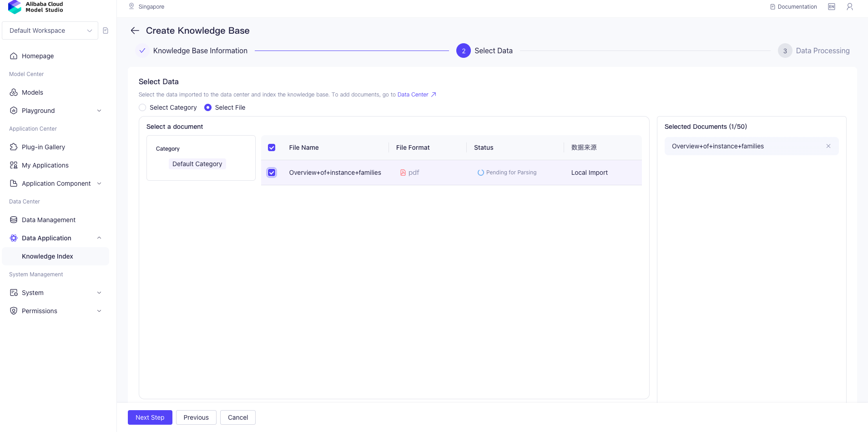Open the user account icon
The height and width of the screenshot is (432, 868).
coord(849,7)
